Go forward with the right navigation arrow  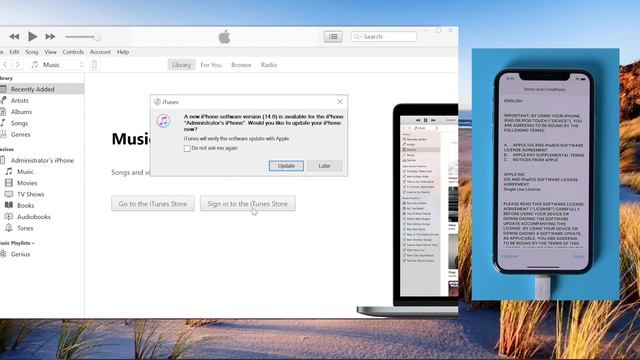(18, 64)
